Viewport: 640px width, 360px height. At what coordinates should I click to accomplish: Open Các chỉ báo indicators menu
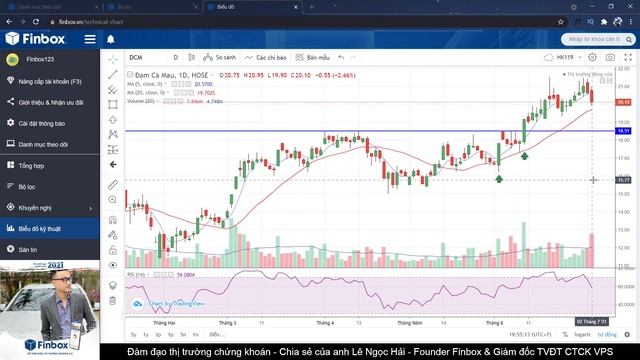(x=265, y=58)
